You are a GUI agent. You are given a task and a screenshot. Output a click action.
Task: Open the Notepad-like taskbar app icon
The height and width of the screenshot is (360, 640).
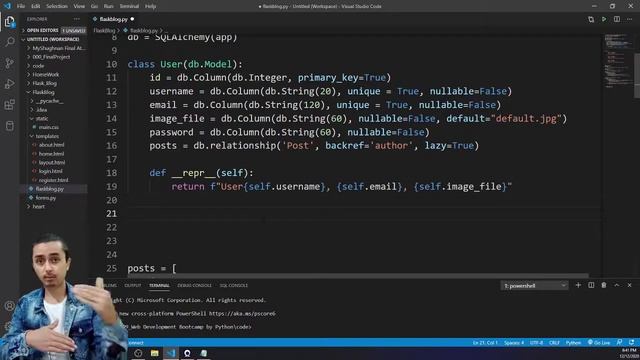[x=204, y=353]
